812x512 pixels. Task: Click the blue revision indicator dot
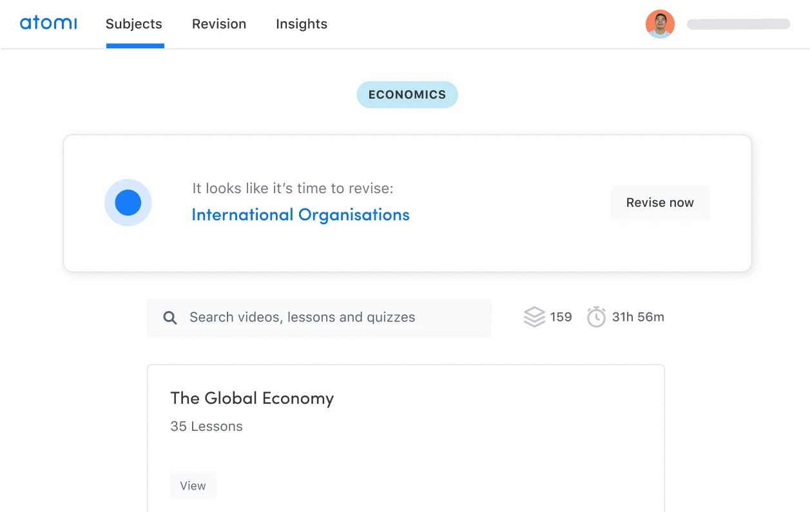tap(128, 203)
